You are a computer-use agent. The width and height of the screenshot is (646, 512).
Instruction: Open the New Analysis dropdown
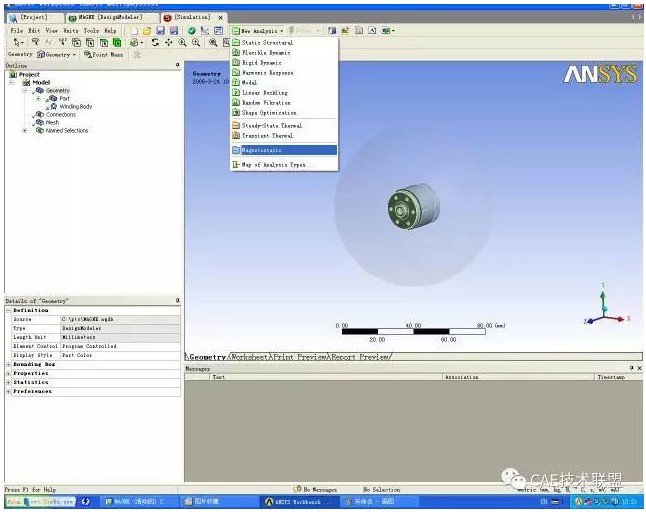[x=258, y=31]
